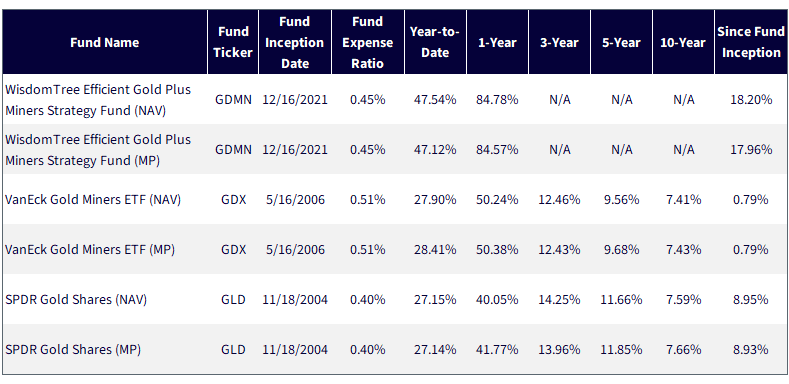Click the Year-to-Date column header

coord(435,42)
